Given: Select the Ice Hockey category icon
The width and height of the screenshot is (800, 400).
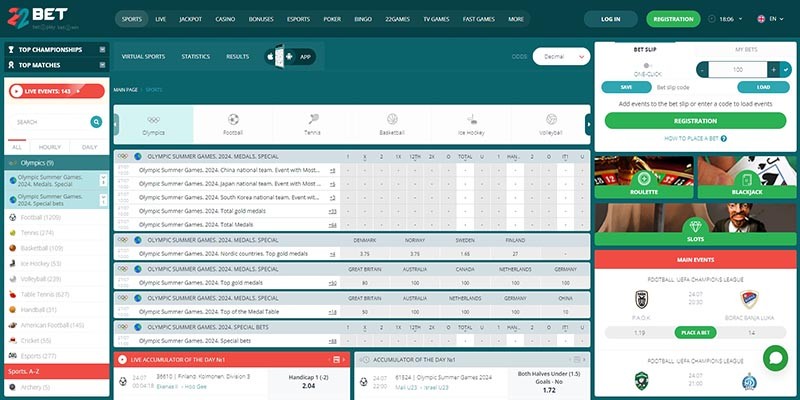Looking at the screenshot, I should point(471,119).
